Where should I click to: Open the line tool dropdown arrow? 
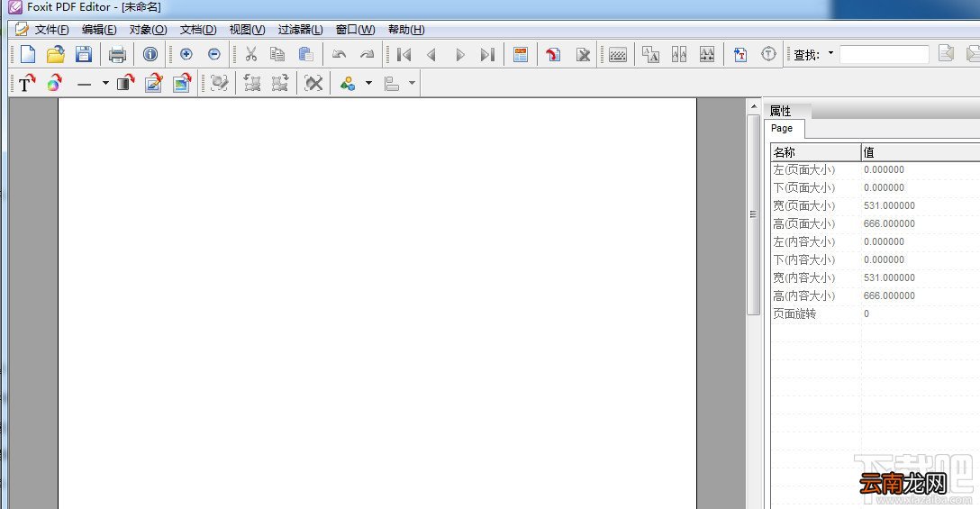coord(105,83)
